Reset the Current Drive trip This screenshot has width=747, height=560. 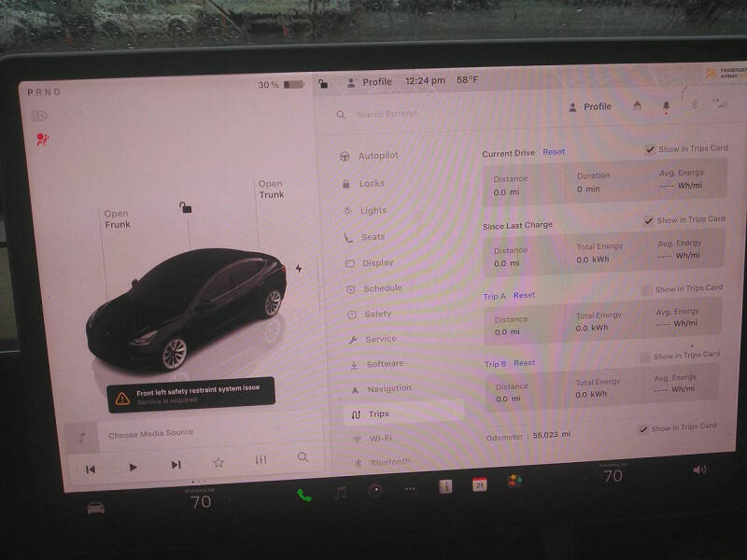point(554,152)
